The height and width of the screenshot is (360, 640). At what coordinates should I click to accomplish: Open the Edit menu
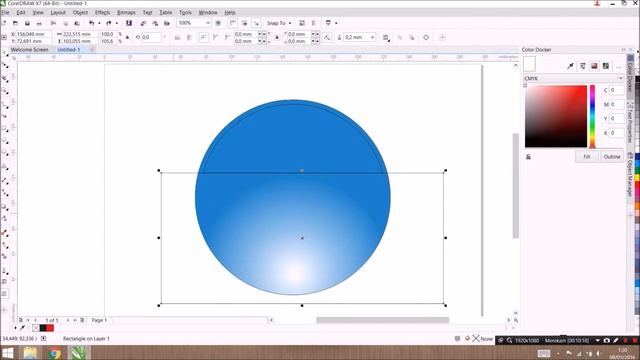21,13
